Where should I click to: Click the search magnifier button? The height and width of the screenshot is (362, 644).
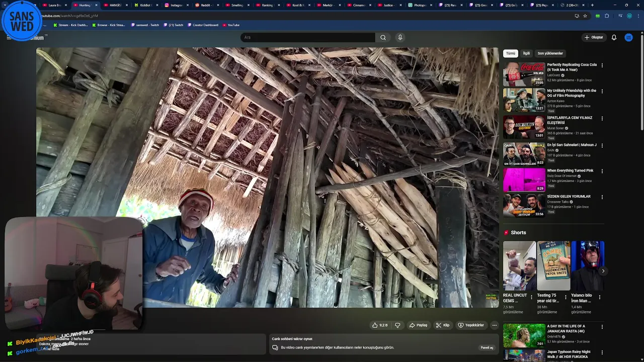point(383,37)
